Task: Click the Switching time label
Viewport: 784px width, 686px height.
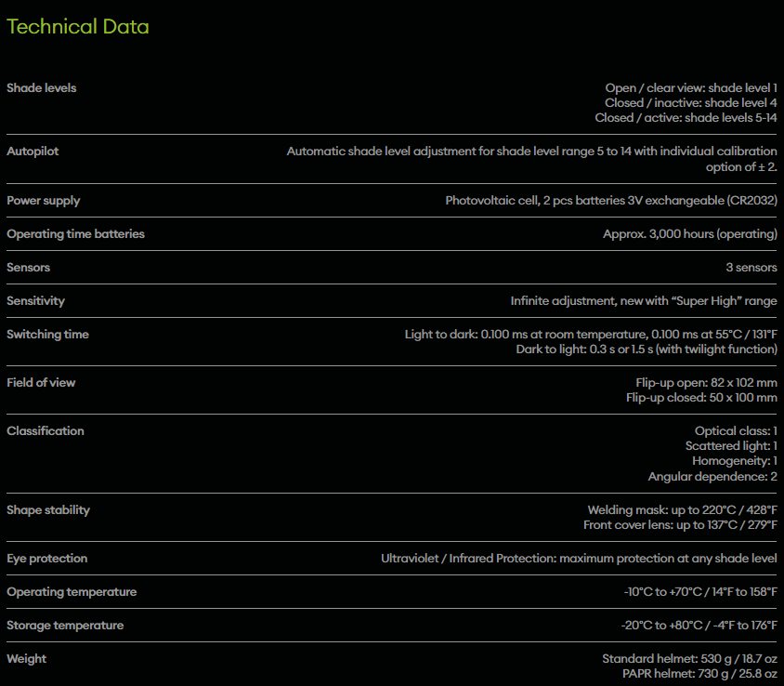Action: [x=47, y=335]
